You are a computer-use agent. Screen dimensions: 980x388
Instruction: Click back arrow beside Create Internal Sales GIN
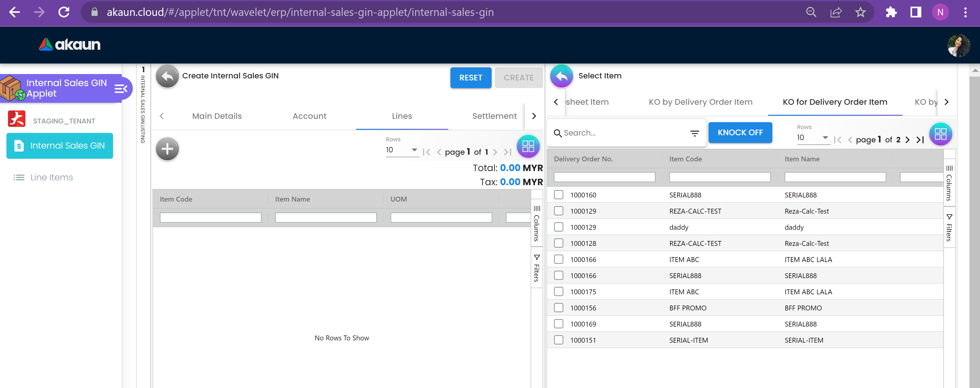[x=167, y=76]
